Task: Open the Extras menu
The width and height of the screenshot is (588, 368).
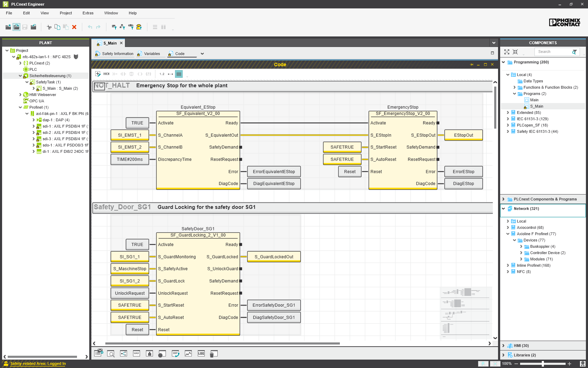Action: pyautogui.click(x=88, y=13)
